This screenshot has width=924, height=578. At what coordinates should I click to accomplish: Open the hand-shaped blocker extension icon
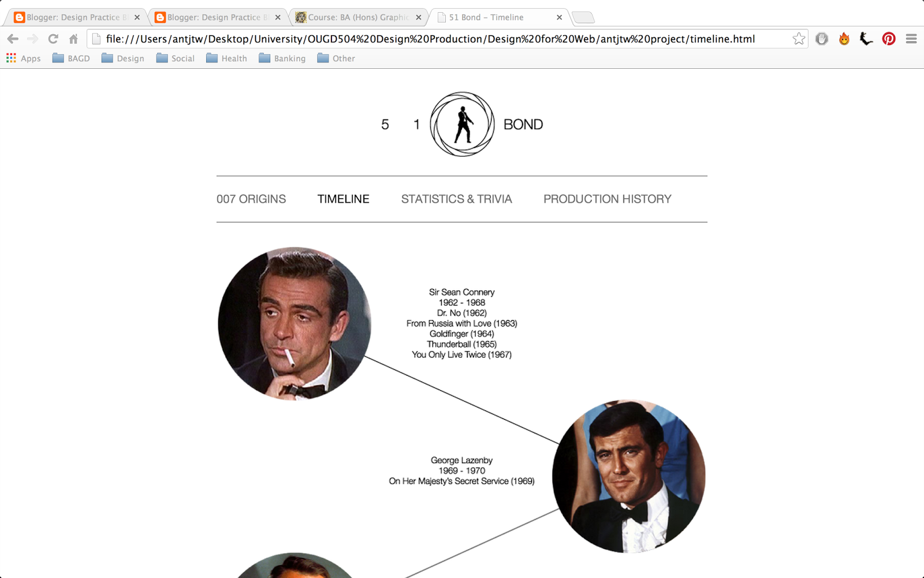click(x=822, y=39)
